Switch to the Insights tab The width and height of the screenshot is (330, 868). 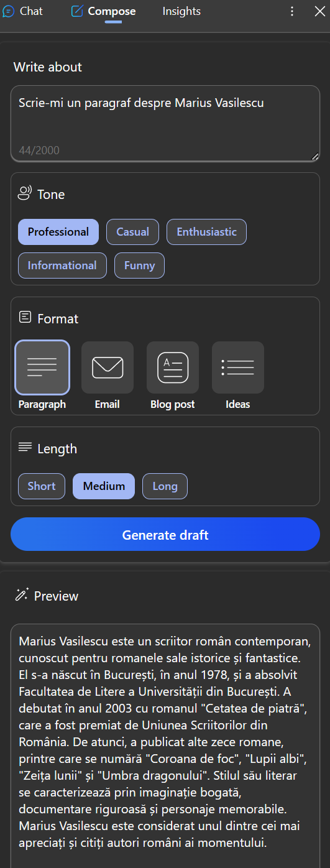(x=181, y=11)
